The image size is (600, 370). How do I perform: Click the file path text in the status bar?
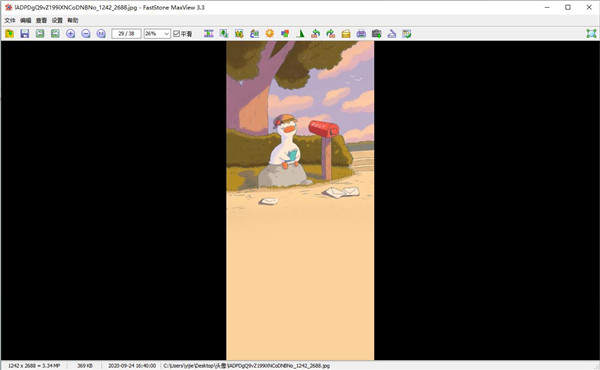coord(247,366)
